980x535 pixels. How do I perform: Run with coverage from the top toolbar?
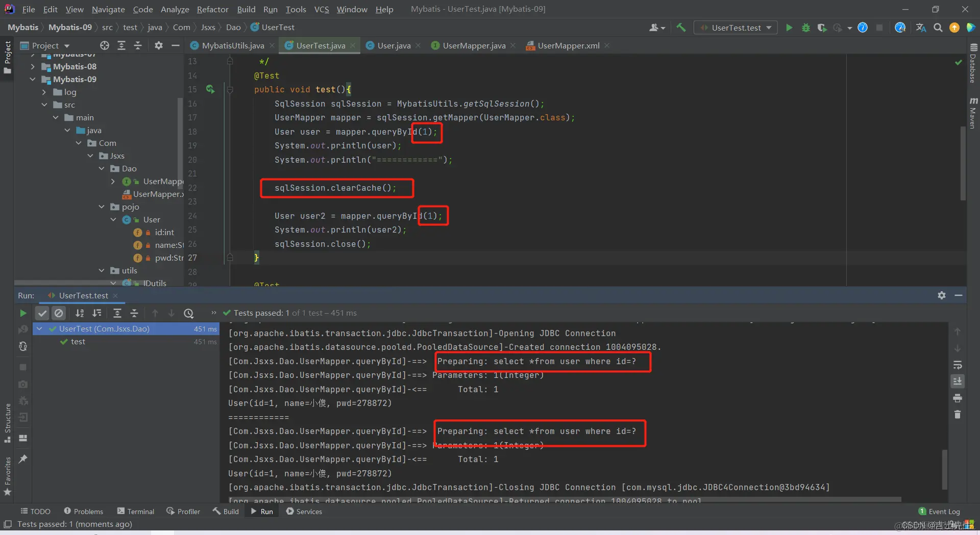click(822, 28)
